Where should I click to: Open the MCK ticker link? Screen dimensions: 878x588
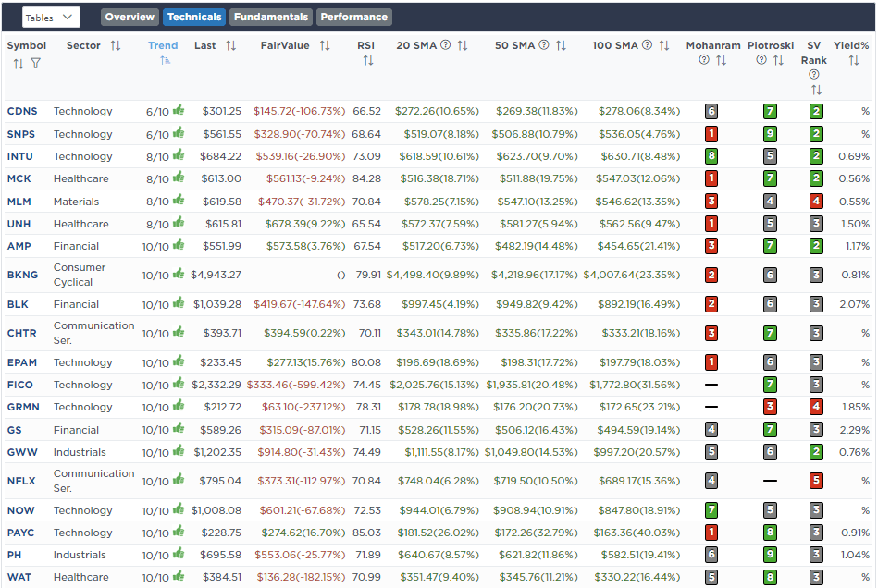point(19,179)
